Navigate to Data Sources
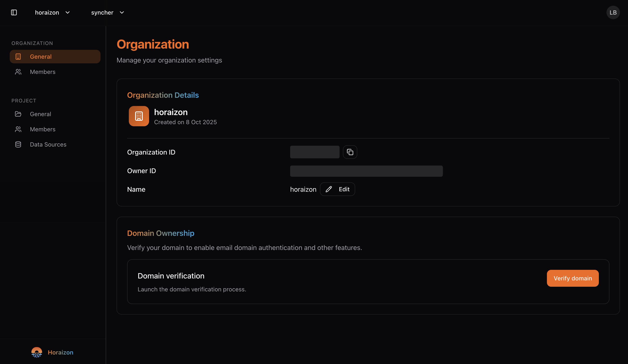 click(48, 144)
